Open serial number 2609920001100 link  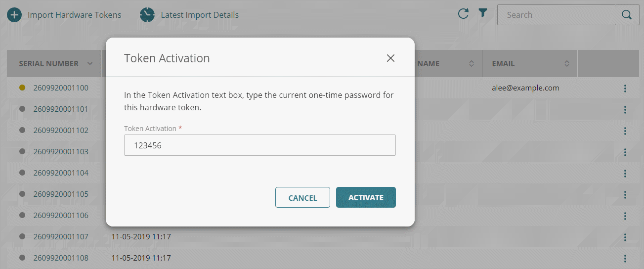[x=61, y=88]
